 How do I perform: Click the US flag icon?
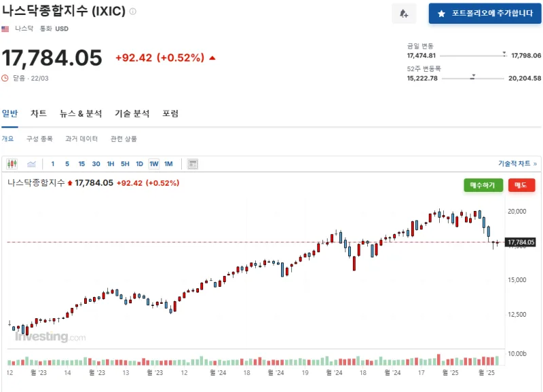pyautogui.click(x=5, y=29)
